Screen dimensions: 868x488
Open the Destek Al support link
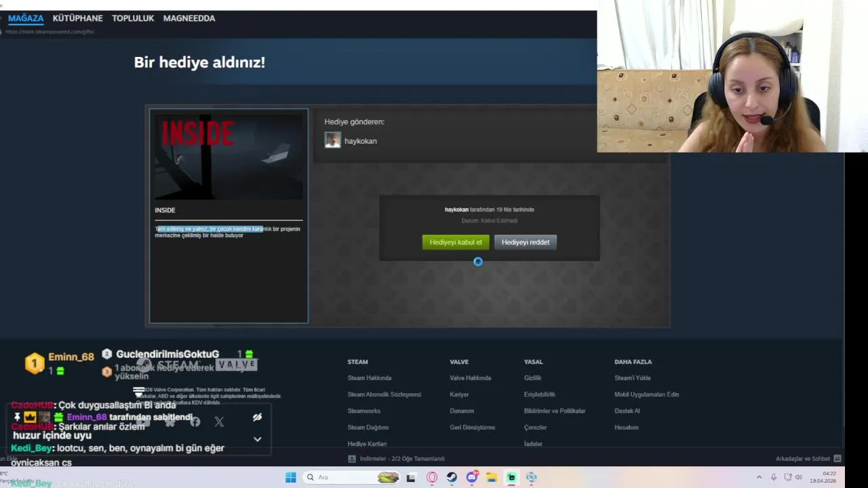(x=627, y=411)
